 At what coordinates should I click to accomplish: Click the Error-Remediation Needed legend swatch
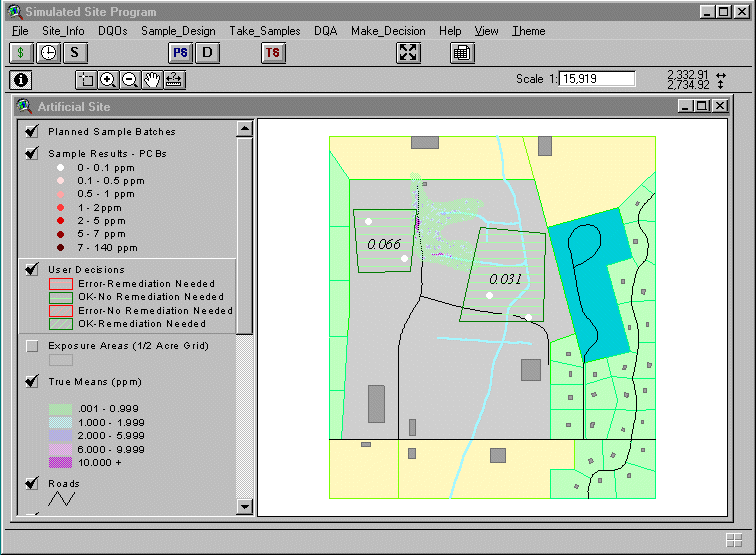click(61, 284)
